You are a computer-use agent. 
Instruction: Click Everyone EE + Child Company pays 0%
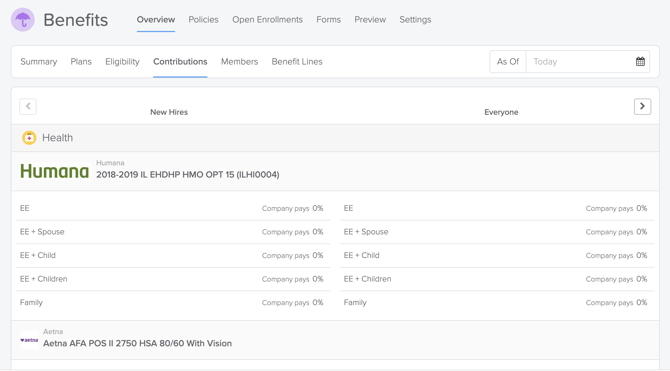tap(617, 255)
